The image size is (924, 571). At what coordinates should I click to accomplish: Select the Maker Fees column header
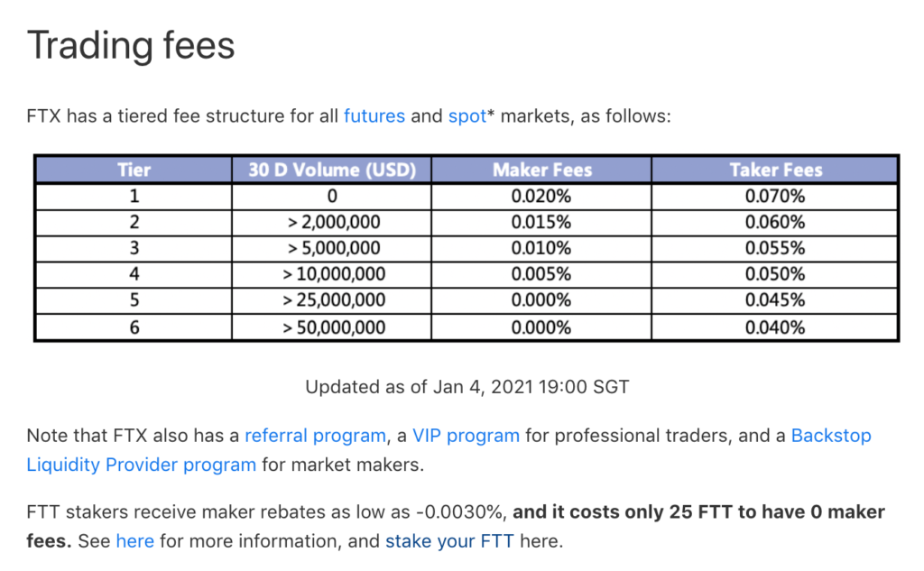click(x=541, y=170)
